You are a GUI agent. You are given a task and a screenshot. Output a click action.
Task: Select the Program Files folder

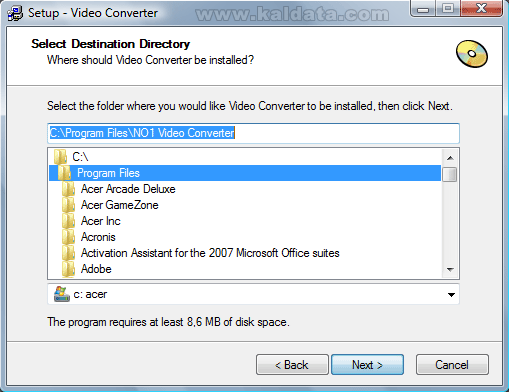click(245, 173)
